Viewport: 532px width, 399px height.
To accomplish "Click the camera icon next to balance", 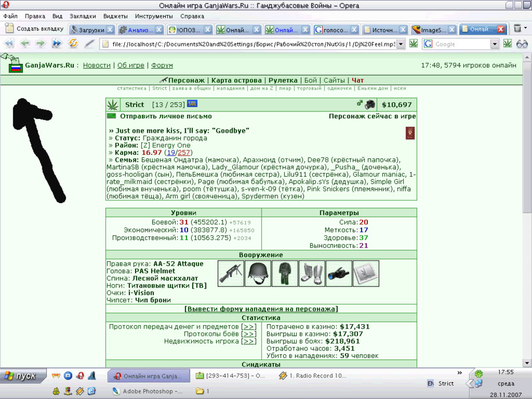I will point(370,105).
